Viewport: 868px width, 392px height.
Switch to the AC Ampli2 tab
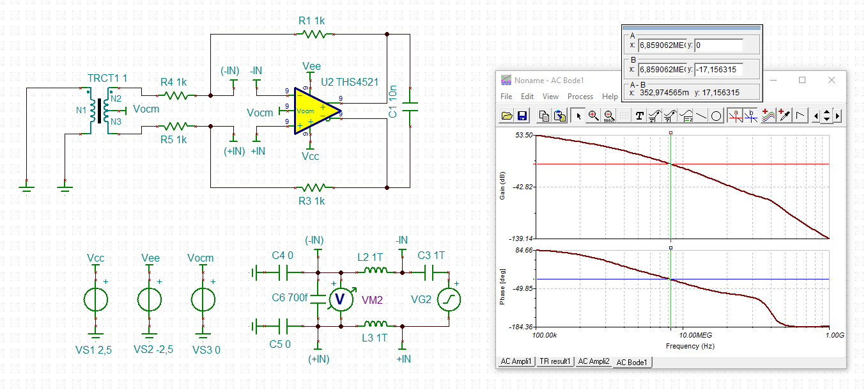click(x=594, y=361)
